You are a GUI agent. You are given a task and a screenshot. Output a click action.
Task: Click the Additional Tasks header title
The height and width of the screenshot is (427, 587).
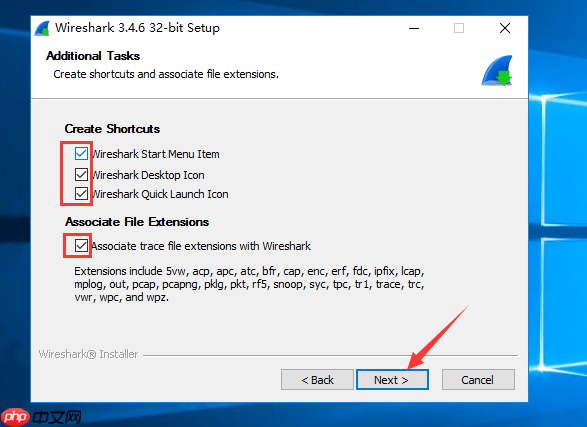(x=93, y=56)
